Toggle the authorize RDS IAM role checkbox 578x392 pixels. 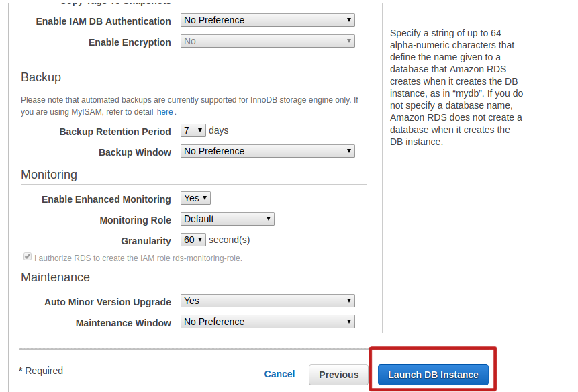click(x=28, y=257)
